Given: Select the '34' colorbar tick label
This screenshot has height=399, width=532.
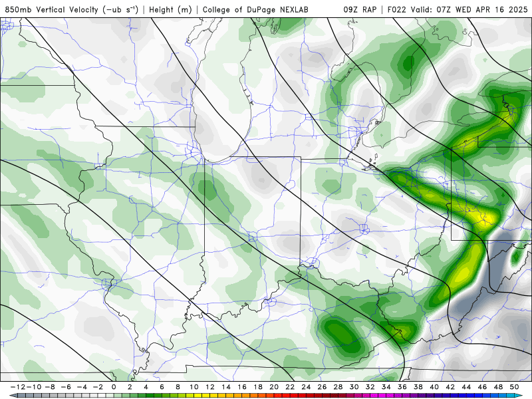Looking at the screenshot, I should pyautogui.click(x=386, y=387).
